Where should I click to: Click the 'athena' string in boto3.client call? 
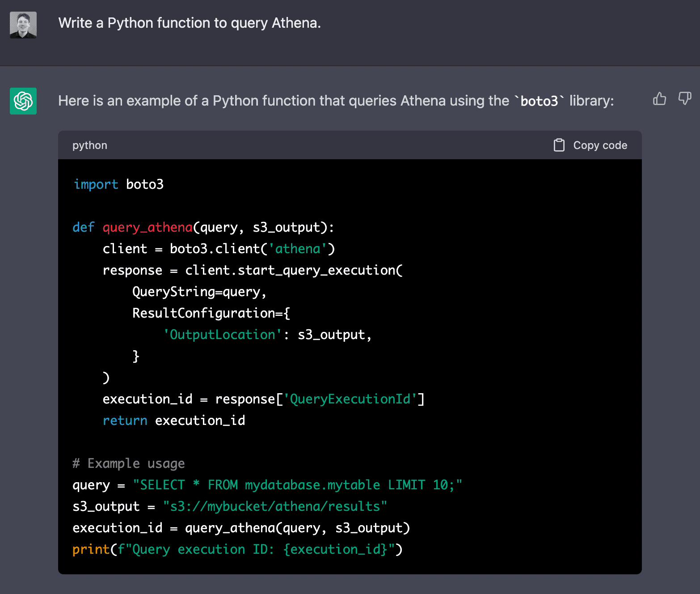point(298,249)
